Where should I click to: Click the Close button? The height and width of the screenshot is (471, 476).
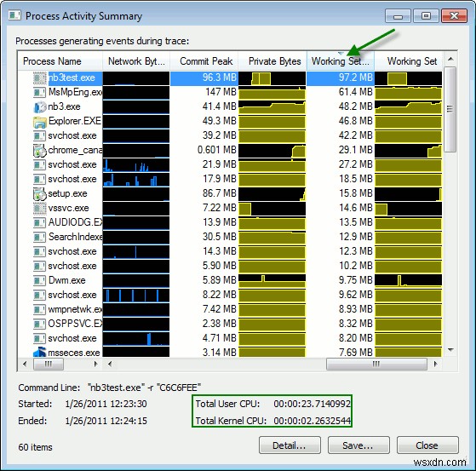(427, 445)
